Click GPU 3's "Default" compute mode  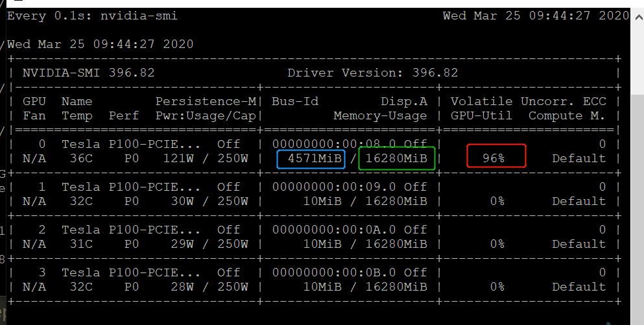[578, 287]
